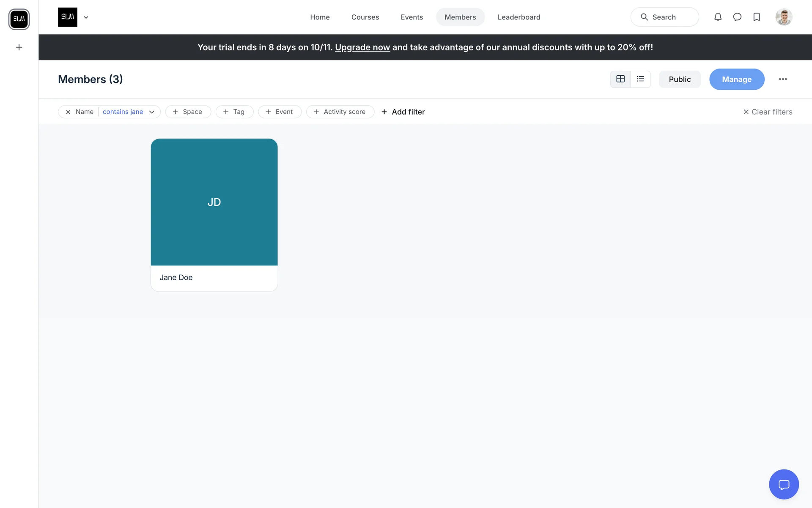
Task: Open the bookmarks icon
Action: tap(757, 17)
